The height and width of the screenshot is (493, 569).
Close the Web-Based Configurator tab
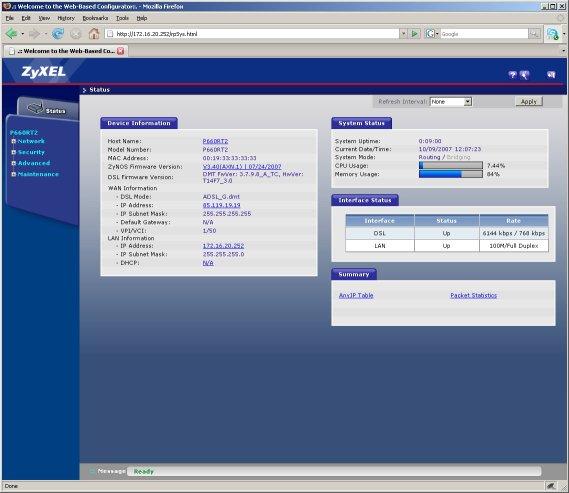click(120, 51)
